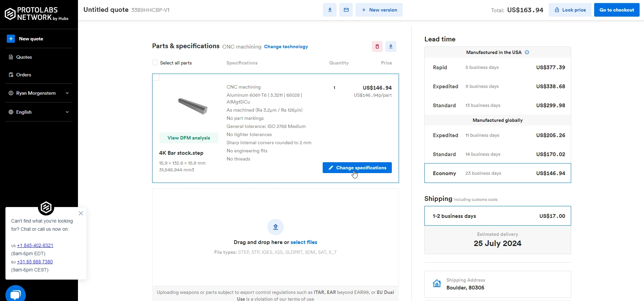Viewport: 644px width, 301px height.
Task: Tick the 4K Bar stock part checkbox
Action: click(x=156, y=77)
